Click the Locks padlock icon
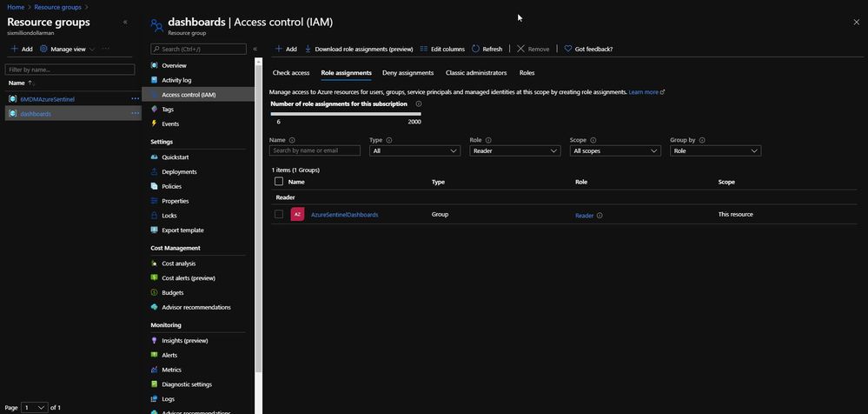This screenshot has height=414, width=868. (x=155, y=215)
